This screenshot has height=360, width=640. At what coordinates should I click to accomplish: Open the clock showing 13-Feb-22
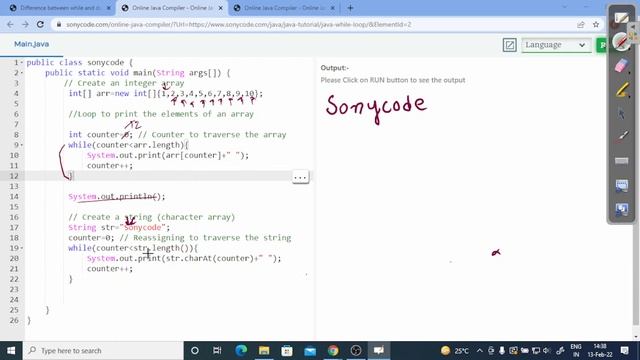click(600, 351)
